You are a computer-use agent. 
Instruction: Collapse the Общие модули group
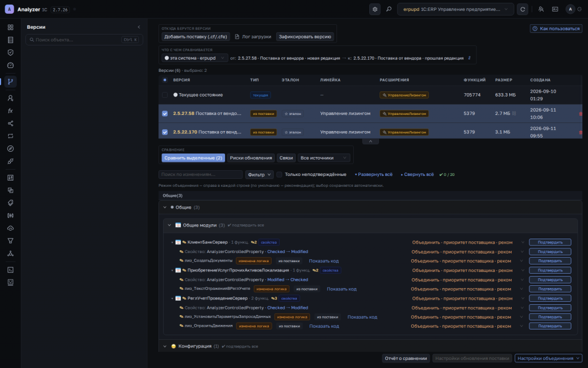[x=169, y=225]
